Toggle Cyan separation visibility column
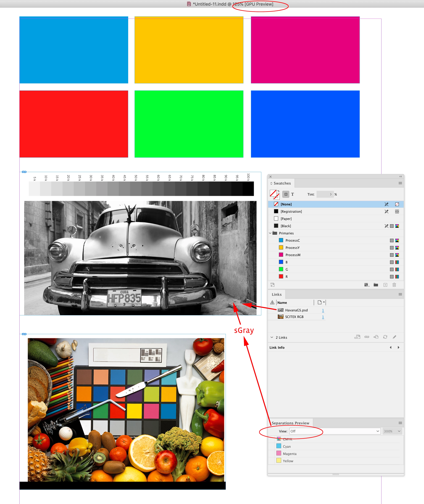The width and height of the screenshot is (424, 504). point(272,446)
